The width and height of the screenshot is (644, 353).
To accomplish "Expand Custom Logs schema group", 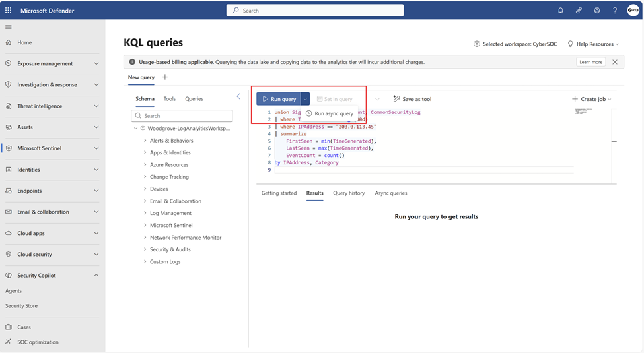I will click(x=145, y=261).
